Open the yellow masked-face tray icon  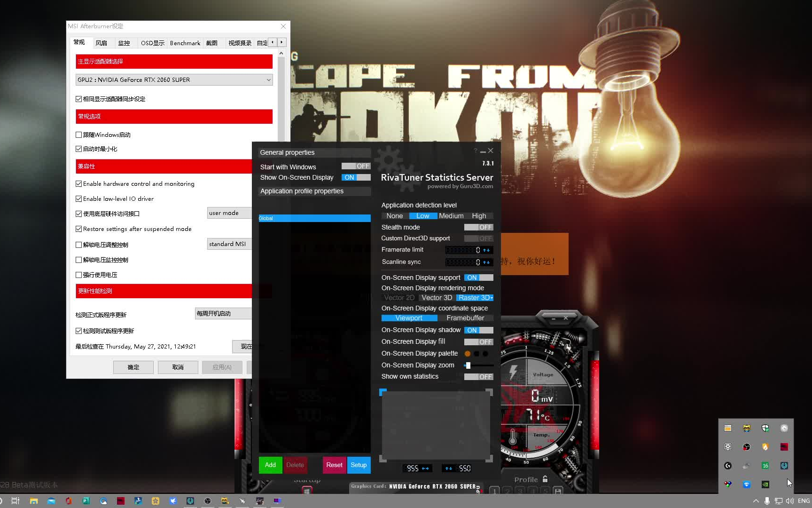coord(747,428)
